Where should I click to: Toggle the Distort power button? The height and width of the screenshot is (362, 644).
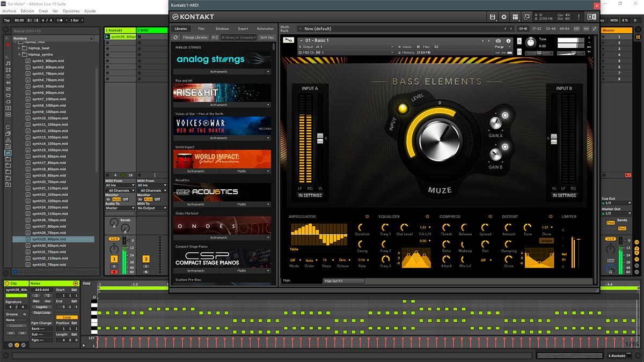pos(552,217)
